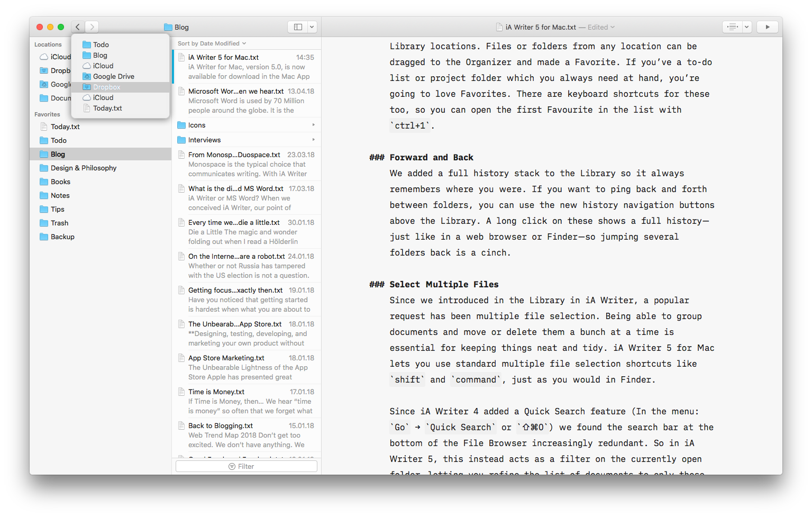Open the Icons folder in file list

[x=247, y=125]
